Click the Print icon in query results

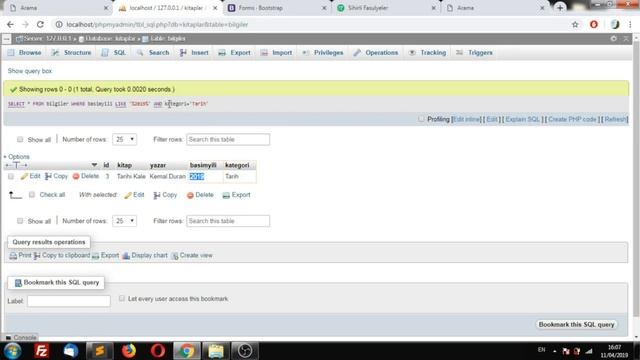[13, 256]
